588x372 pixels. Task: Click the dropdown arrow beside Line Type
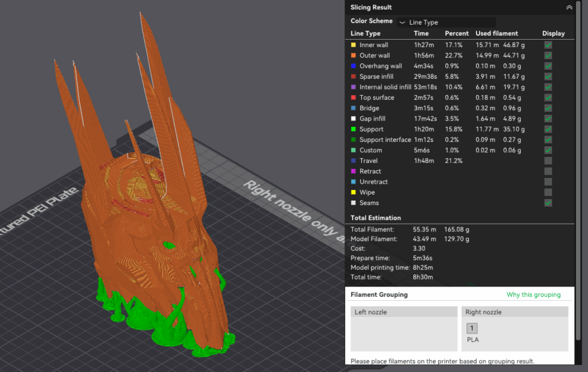pos(402,22)
